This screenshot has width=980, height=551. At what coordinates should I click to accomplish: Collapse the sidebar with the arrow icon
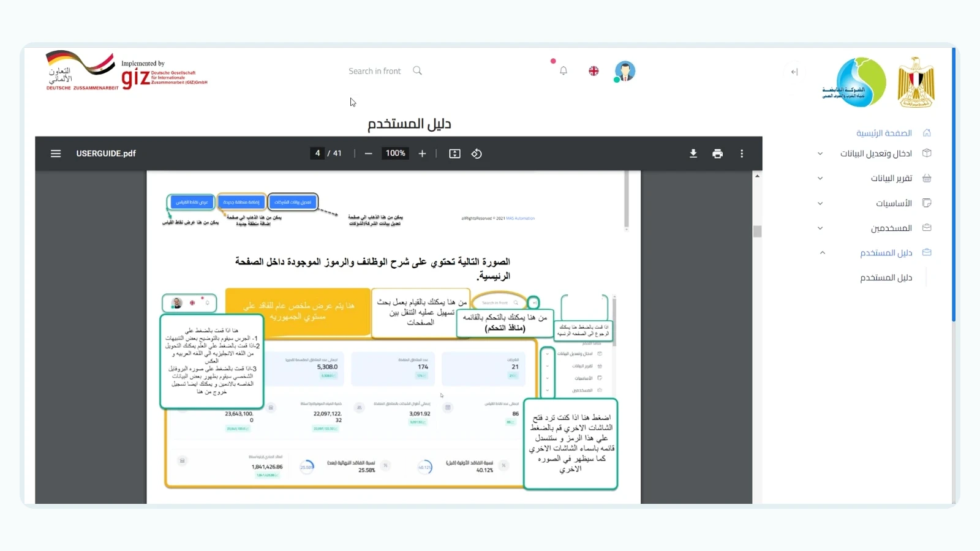click(x=794, y=72)
